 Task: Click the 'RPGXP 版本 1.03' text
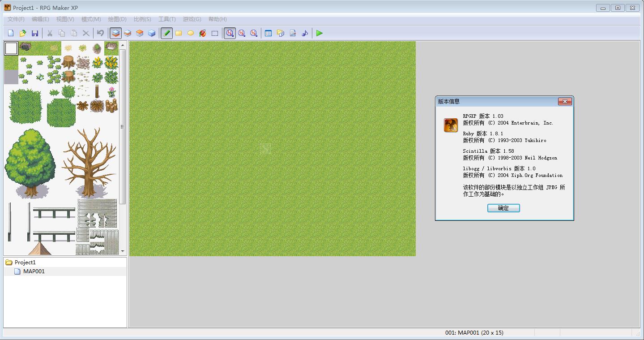click(483, 116)
